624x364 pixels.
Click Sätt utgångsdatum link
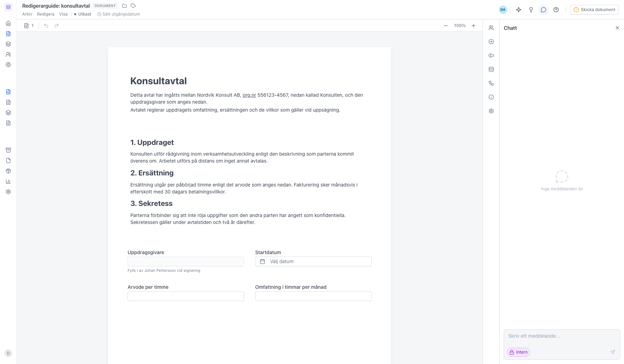pos(119,14)
